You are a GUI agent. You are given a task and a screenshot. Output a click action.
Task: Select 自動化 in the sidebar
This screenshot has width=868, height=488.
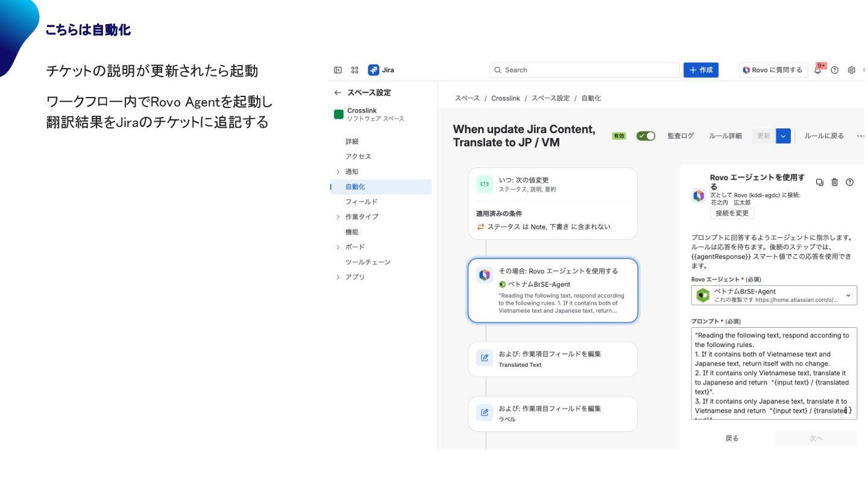click(381, 187)
